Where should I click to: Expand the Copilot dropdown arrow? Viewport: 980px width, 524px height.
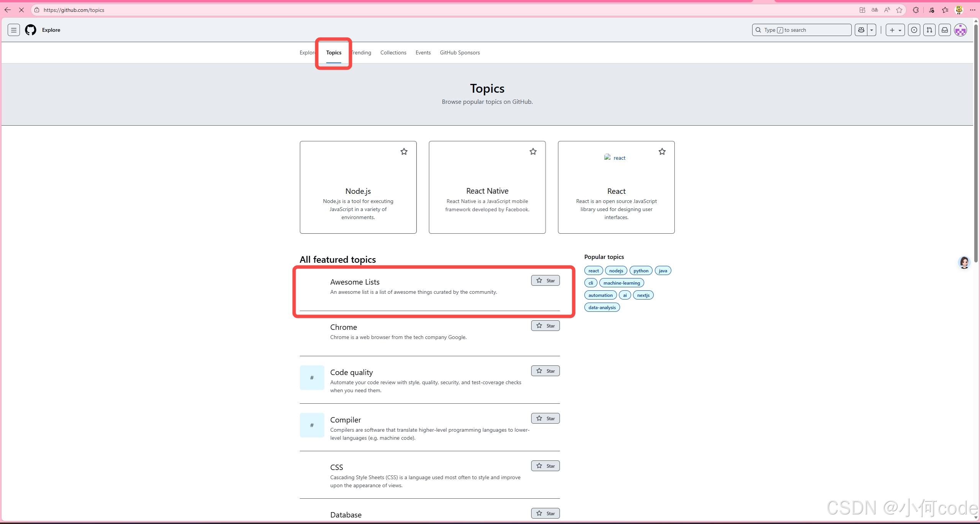click(872, 30)
